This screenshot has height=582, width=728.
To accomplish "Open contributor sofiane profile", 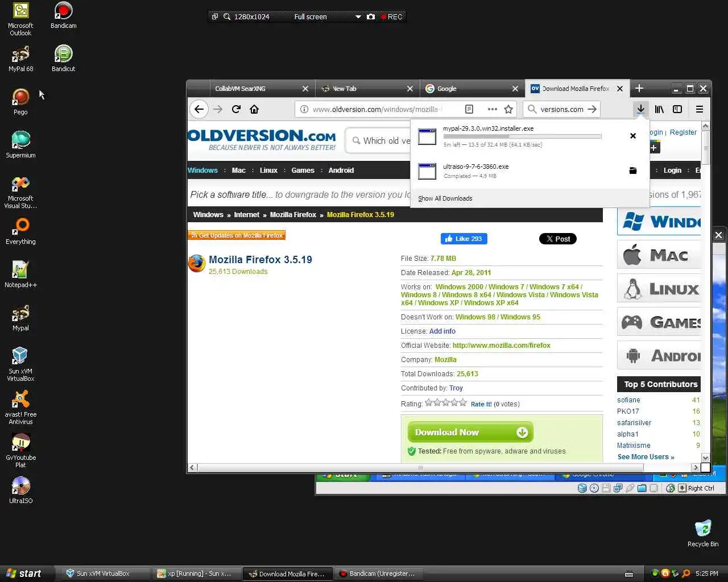I will pos(628,400).
